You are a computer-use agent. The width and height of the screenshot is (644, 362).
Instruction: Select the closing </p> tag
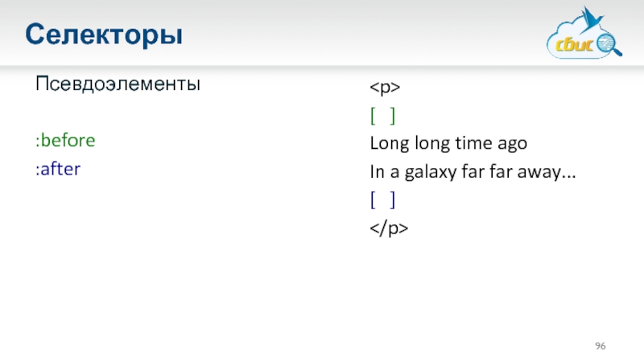(x=390, y=229)
